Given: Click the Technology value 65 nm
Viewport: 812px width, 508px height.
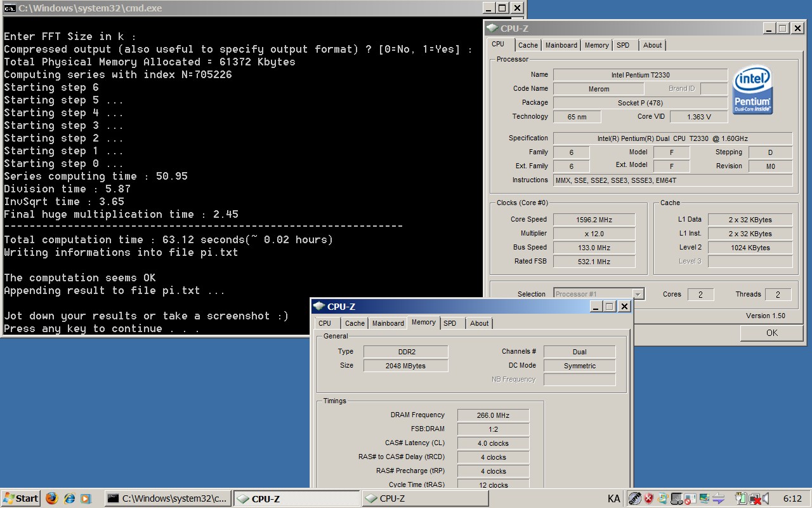Looking at the screenshot, I should pos(577,117).
